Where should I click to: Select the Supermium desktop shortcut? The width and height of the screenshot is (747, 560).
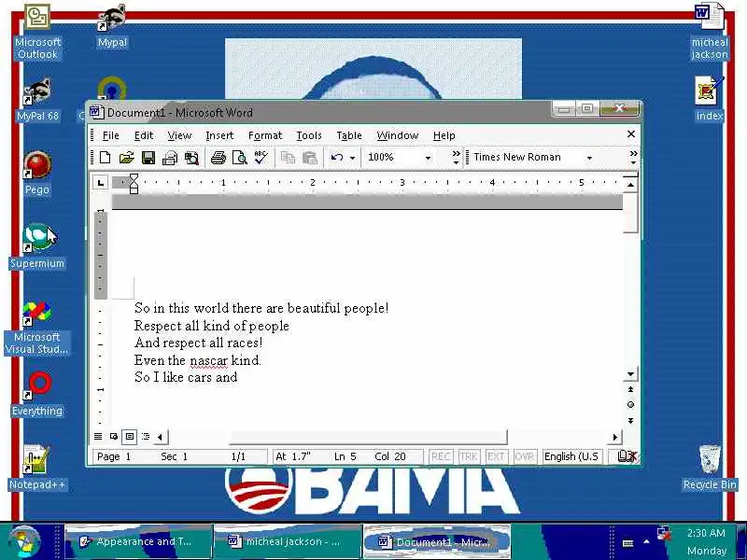pos(37,246)
